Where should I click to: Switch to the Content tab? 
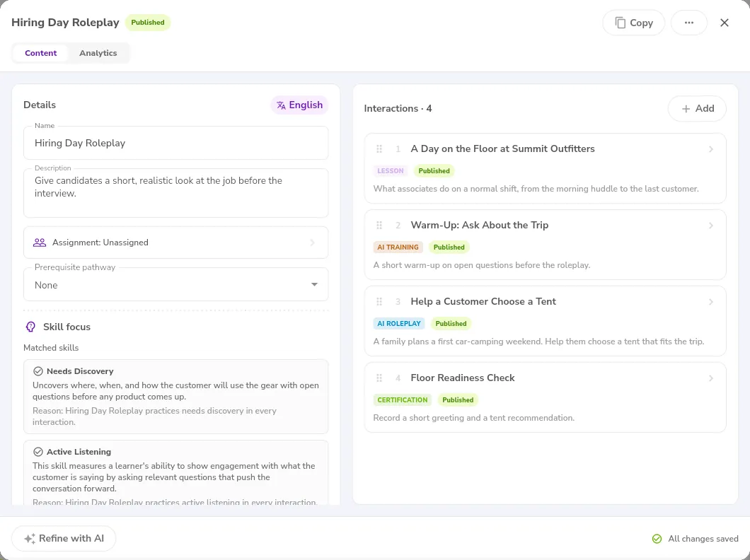click(40, 53)
